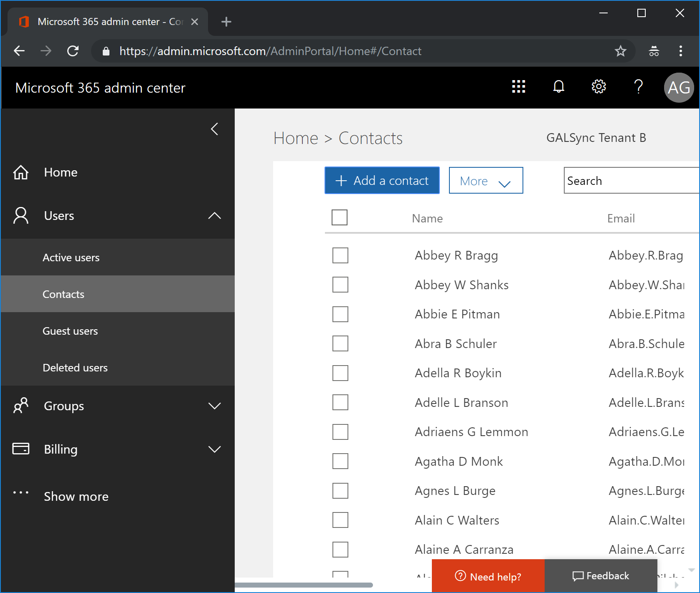The height and width of the screenshot is (593, 700).
Task: Reload the page in the browser
Action: pos(73,51)
